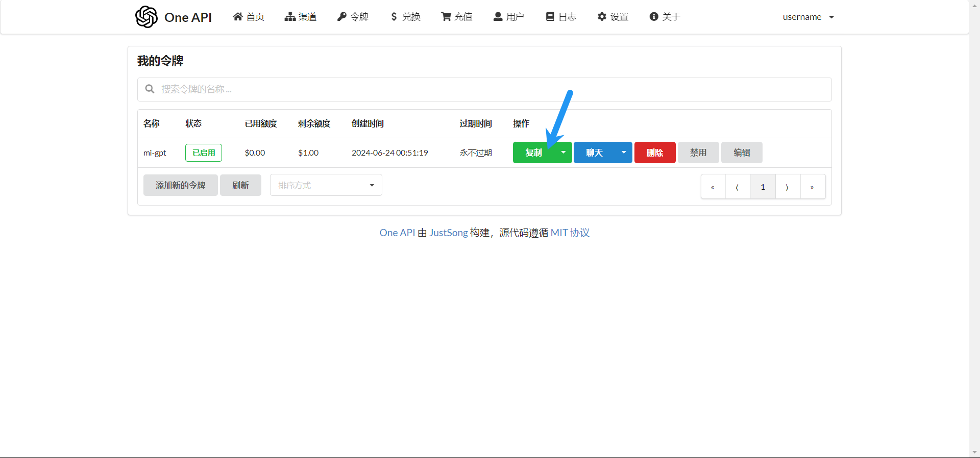Image resolution: width=980 pixels, height=458 pixels.
Task: Click the dollar icon for 兑换
Action: 394,17
